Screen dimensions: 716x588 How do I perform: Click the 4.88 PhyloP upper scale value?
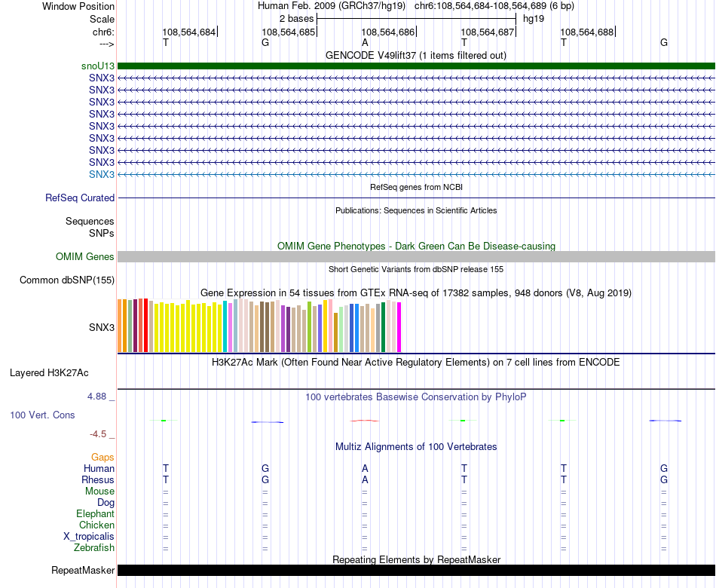pos(96,397)
